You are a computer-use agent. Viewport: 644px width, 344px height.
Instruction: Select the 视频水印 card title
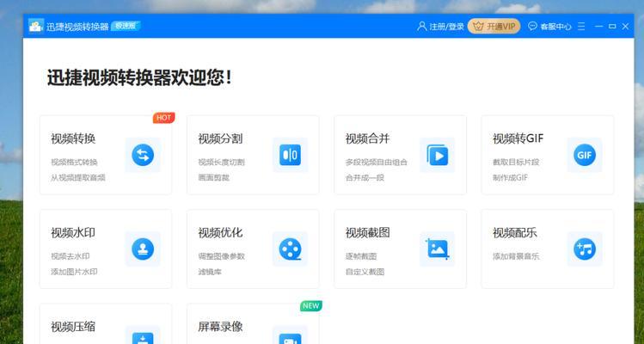coord(73,232)
